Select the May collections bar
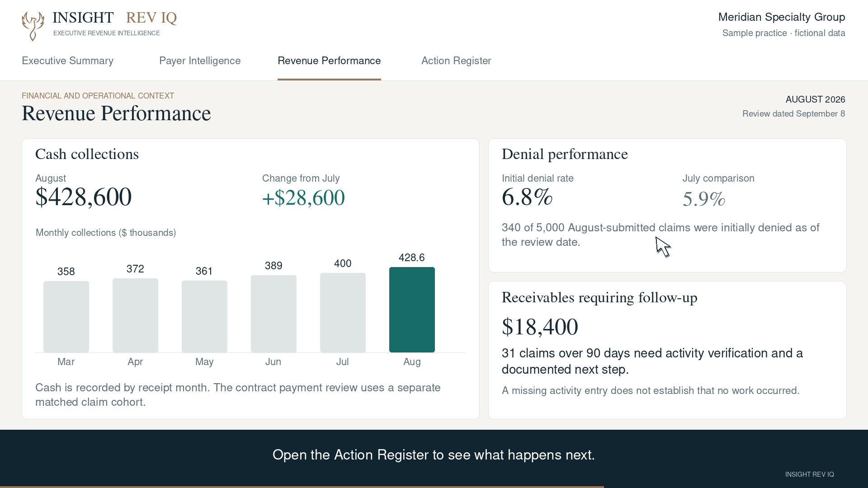The width and height of the screenshot is (868, 488). 204,316
